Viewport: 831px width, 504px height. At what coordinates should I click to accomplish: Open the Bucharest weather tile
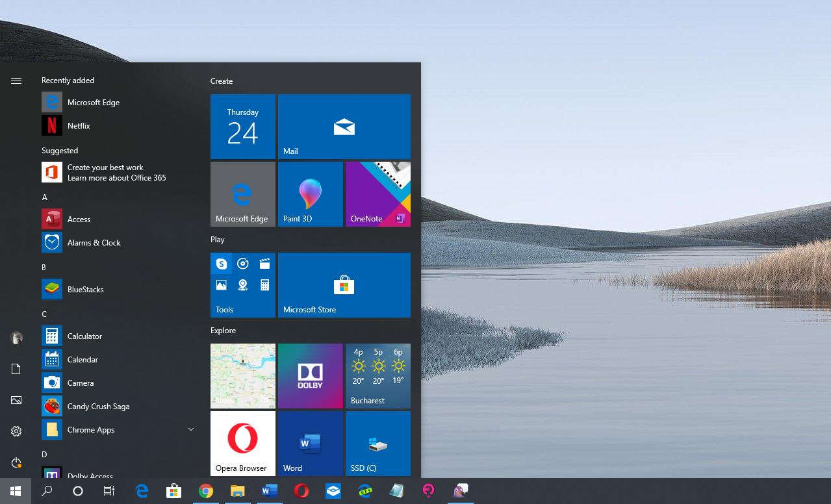378,376
